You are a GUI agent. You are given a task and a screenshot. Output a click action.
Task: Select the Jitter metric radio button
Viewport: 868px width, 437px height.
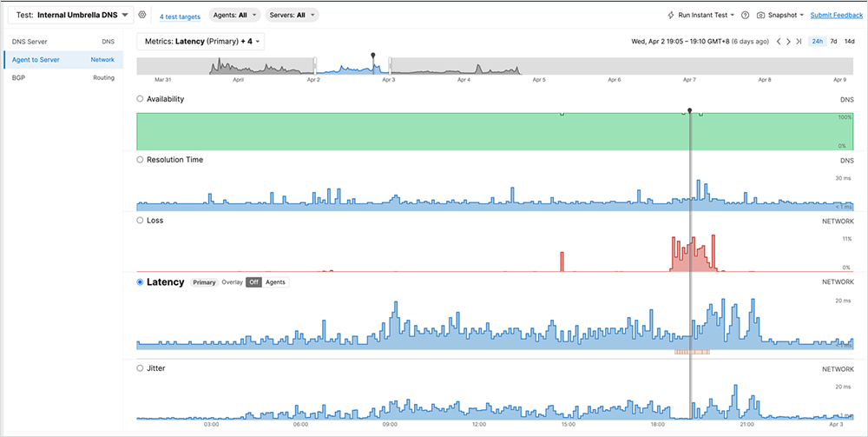pos(141,368)
